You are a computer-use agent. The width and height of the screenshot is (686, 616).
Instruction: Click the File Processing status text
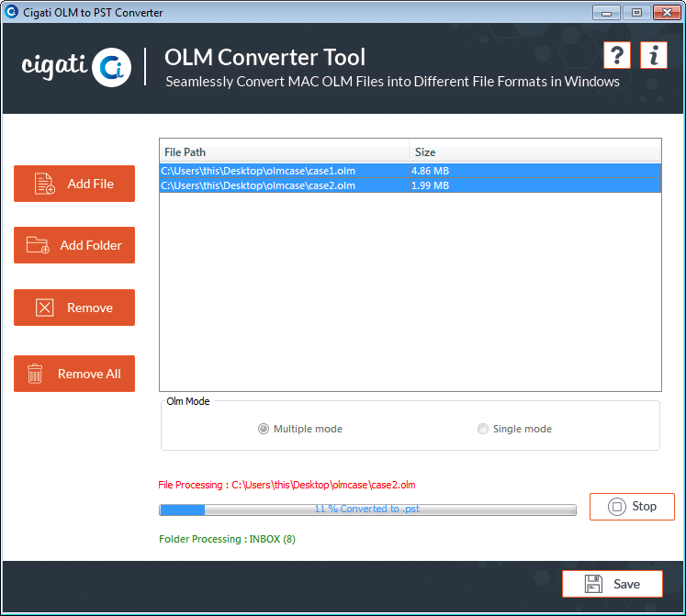[x=287, y=485]
